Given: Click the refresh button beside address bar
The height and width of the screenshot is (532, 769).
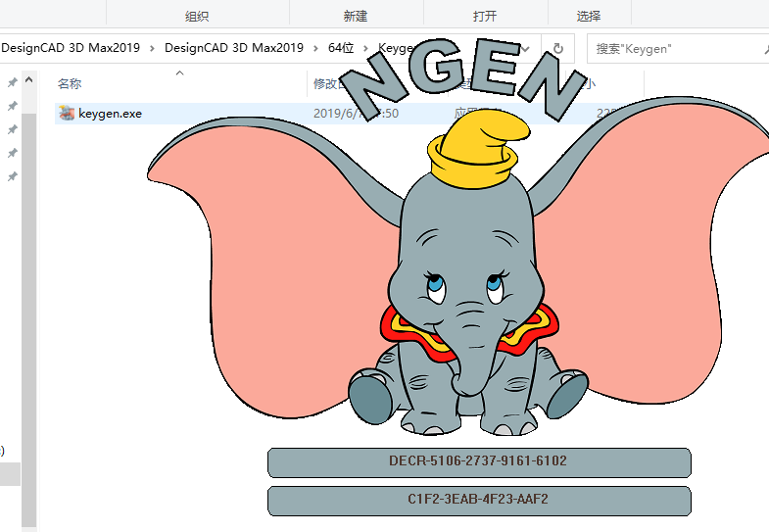Looking at the screenshot, I should pyautogui.click(x=557, y=48).
